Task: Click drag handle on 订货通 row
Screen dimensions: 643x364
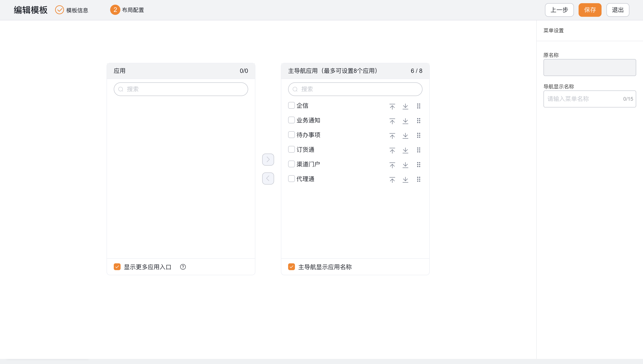Action: [x=418, y=150]
